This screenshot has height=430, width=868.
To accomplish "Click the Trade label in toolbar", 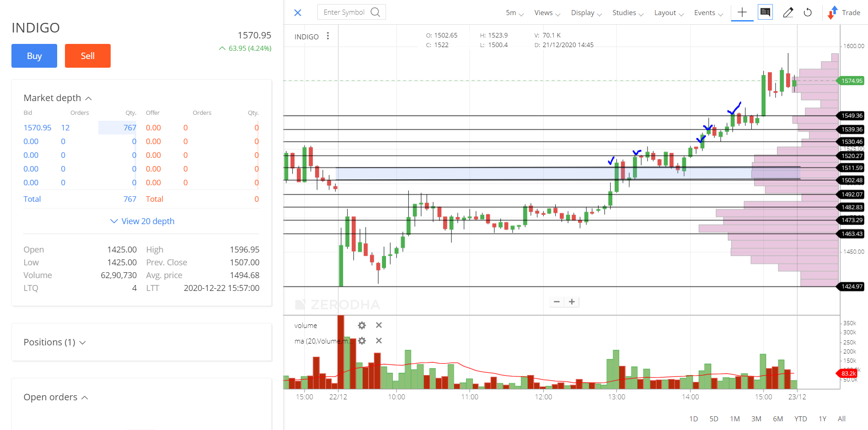I will coord(851,13).
